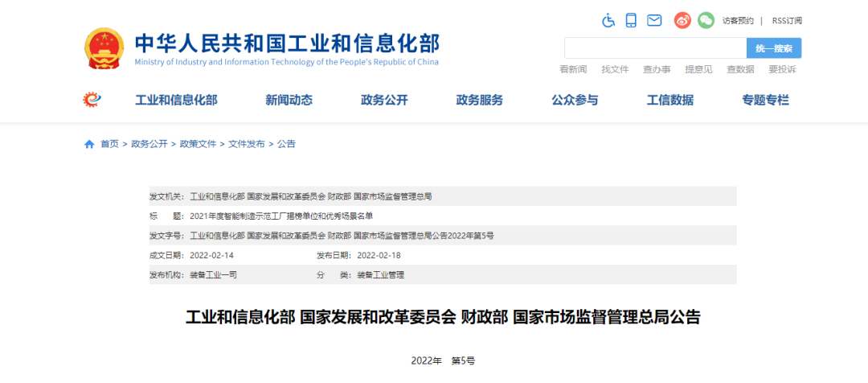The image size is (868, 383).
Task: Click the home icon in breadcrumb
Action: pyautogui.click(x=89, y=144)
